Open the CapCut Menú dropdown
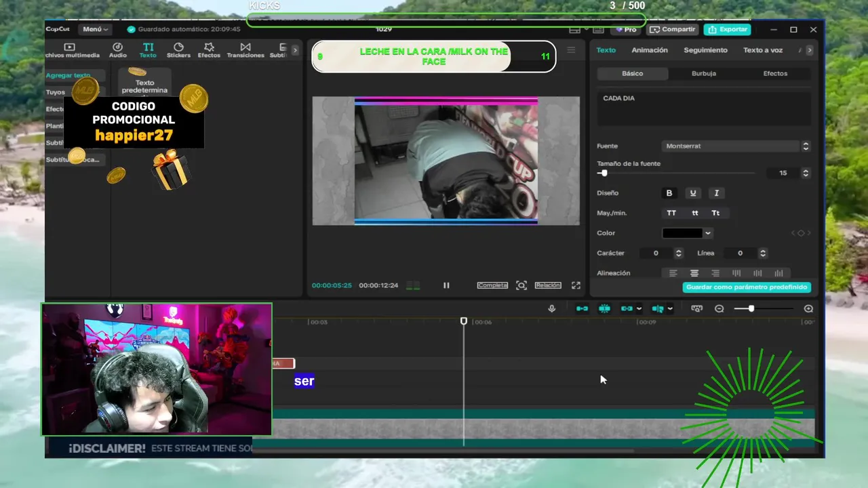The width and height of the screenshot is (868, 488). tap(95, 29)
